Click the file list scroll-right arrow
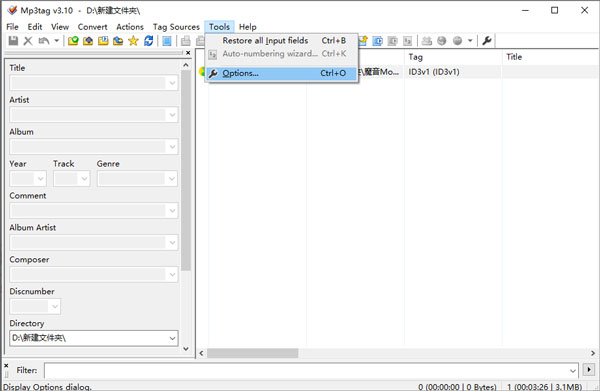This screenshot has width=600, height=391. coord(593,353)
